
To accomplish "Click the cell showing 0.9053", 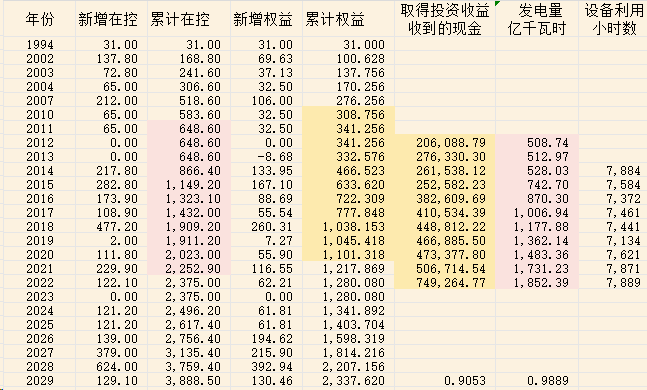I will [445, 381].
